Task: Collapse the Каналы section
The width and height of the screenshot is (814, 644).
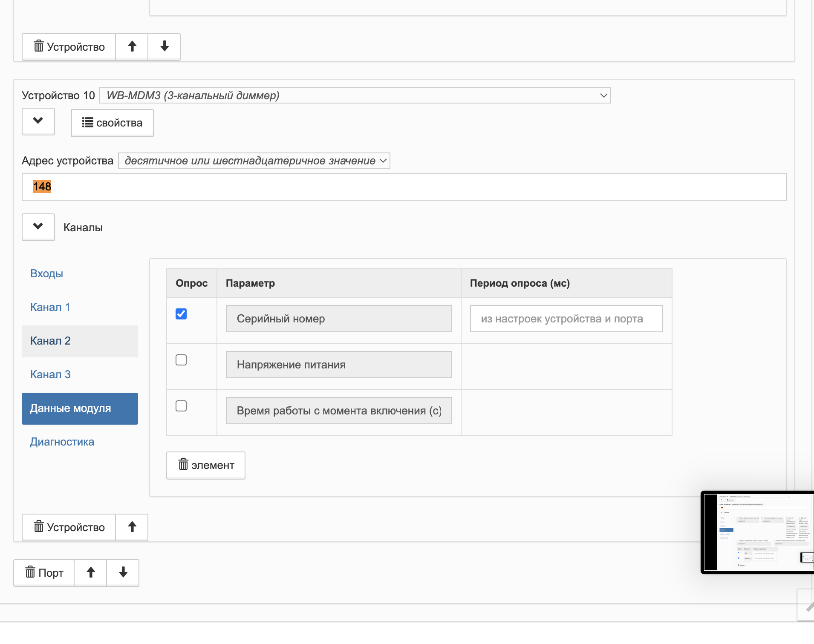Action: tap(38, 227)
